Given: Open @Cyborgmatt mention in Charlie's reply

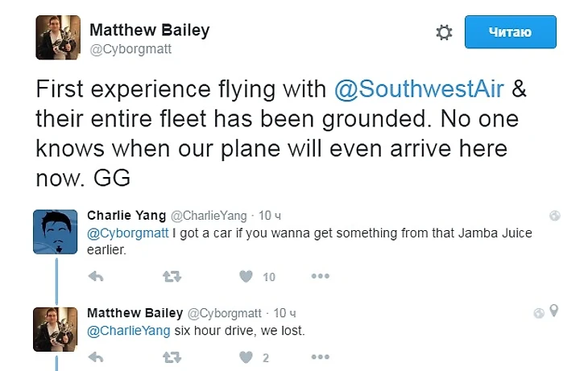Looking at the screenshot, I should 127,233.
